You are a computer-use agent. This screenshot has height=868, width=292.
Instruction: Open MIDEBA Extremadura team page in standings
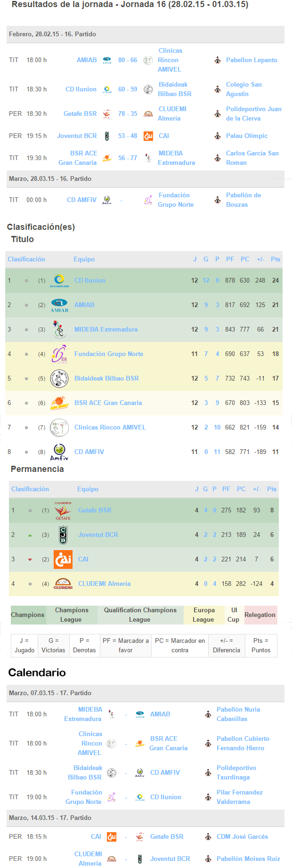pyautogui.click(x=106, y=330)
